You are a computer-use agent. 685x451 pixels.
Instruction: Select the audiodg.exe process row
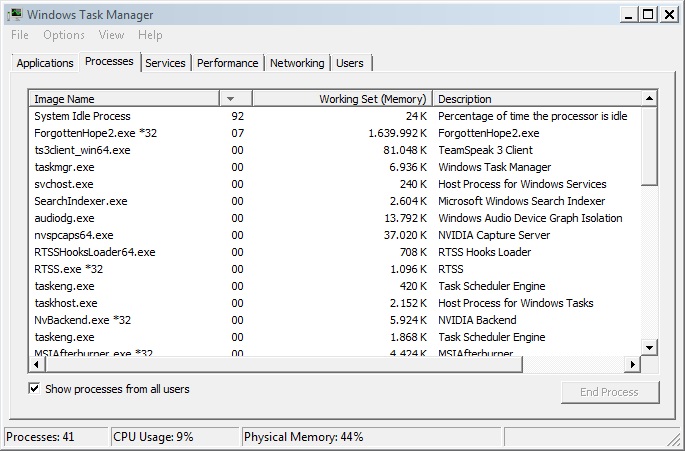[64, 218]
